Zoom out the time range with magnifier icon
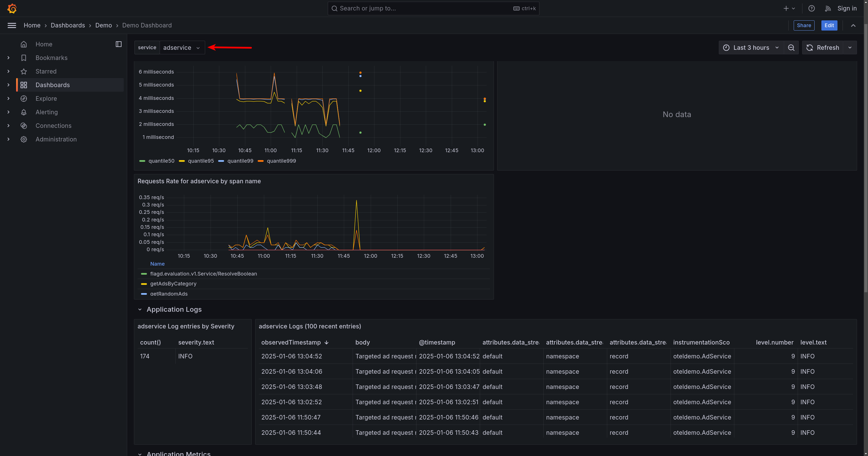Viewport: 868px width, 456px height. click(x=791, y=48)
